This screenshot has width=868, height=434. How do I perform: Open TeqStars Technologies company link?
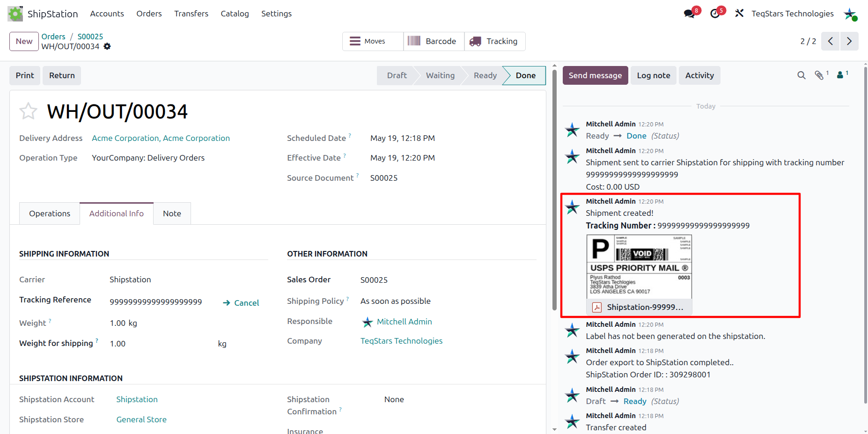click(x=401, y=341)
